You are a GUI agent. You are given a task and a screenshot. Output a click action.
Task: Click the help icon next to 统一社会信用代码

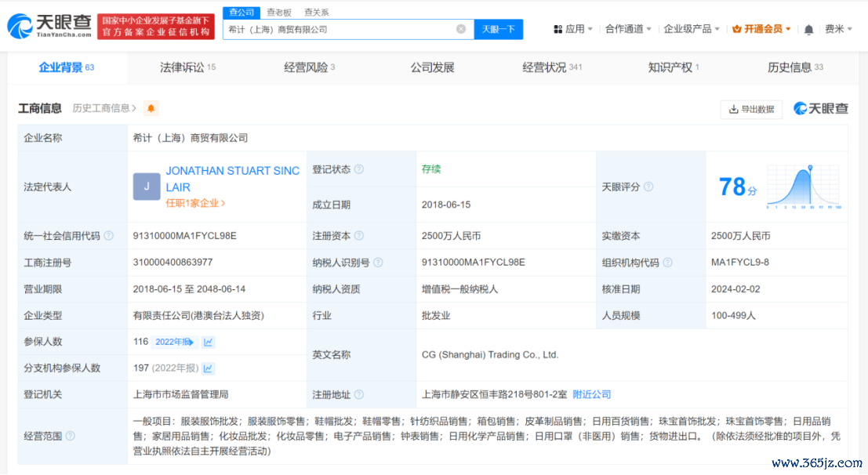pos(109,236)
